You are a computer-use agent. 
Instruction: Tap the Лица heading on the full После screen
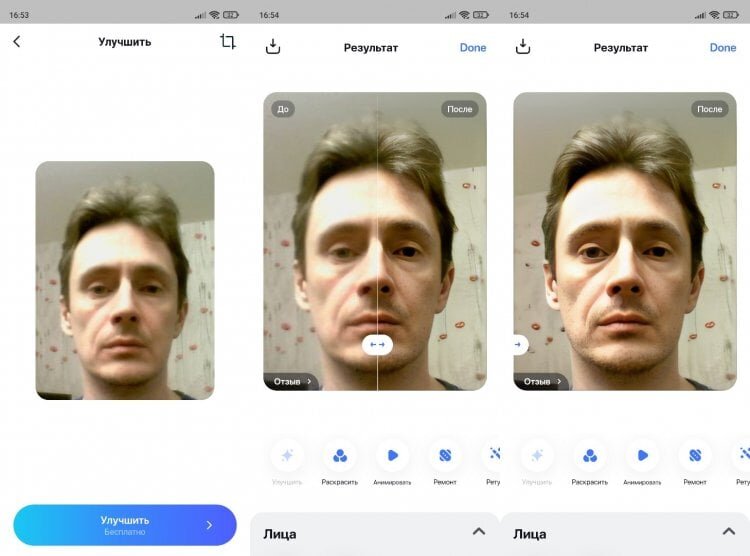pyautogui.click(x=530, y=534)
